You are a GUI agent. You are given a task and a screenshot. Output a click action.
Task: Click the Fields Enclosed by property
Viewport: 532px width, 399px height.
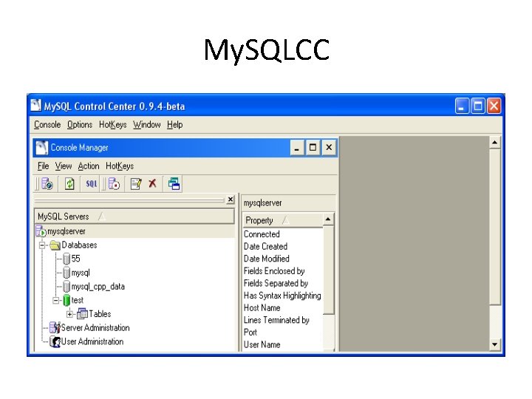pyautogui.click(x=274, y=271)
